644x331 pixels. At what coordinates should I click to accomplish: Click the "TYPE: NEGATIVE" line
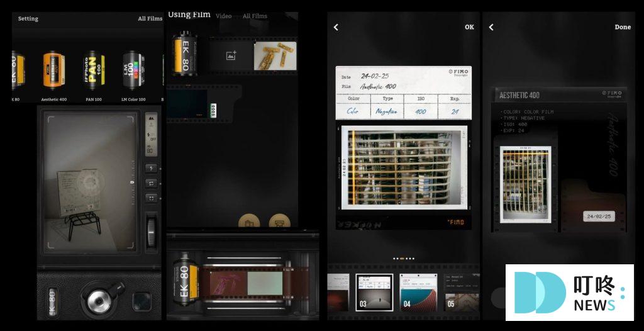pyautogui.click(x=523, y=118)
